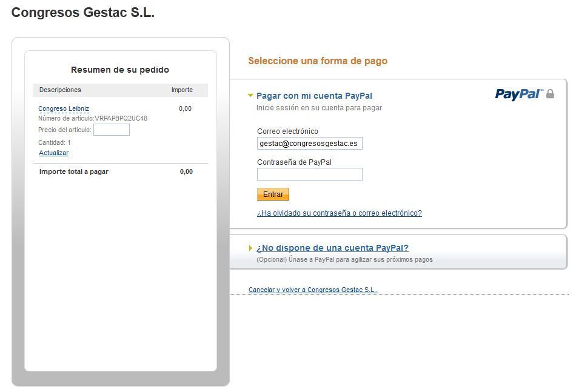Click the Descripciones column header

60,90
